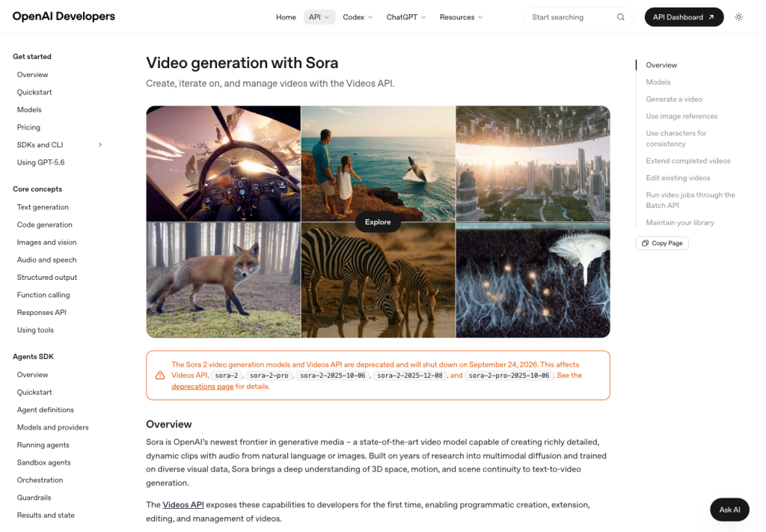Jump to Use image references section
Viewport: 766px width, 532px height.
[x=681, y=116]
